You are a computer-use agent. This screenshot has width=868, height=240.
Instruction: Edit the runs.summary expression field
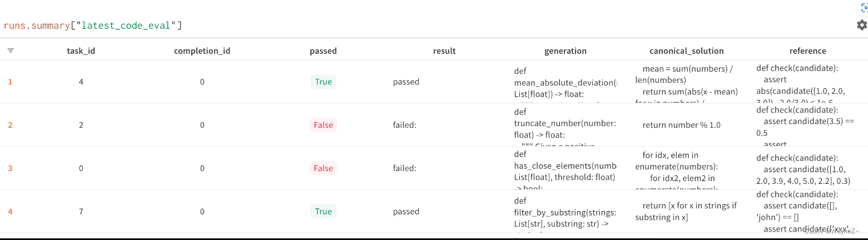(x=93, y=26)
